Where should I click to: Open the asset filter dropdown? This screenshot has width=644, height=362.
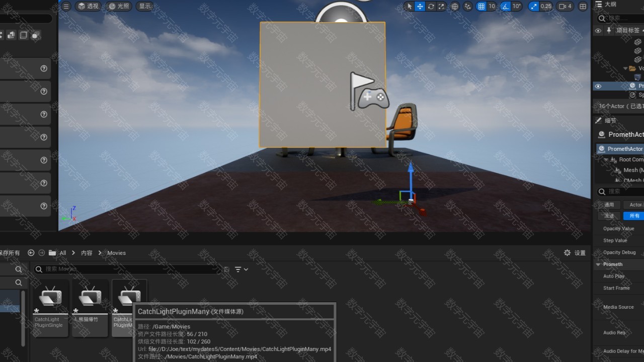pyautogui.click(x=242, y=269)
